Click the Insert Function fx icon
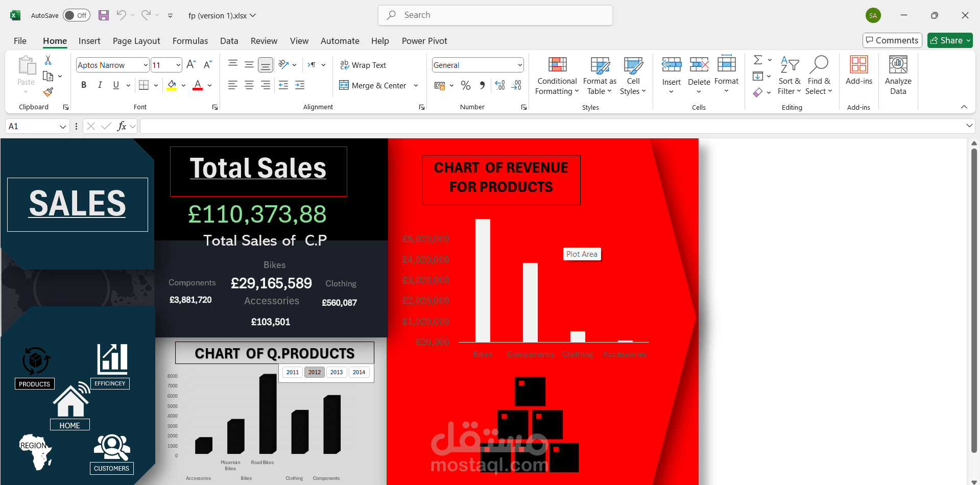980x485 pixels. pos(122,126)
